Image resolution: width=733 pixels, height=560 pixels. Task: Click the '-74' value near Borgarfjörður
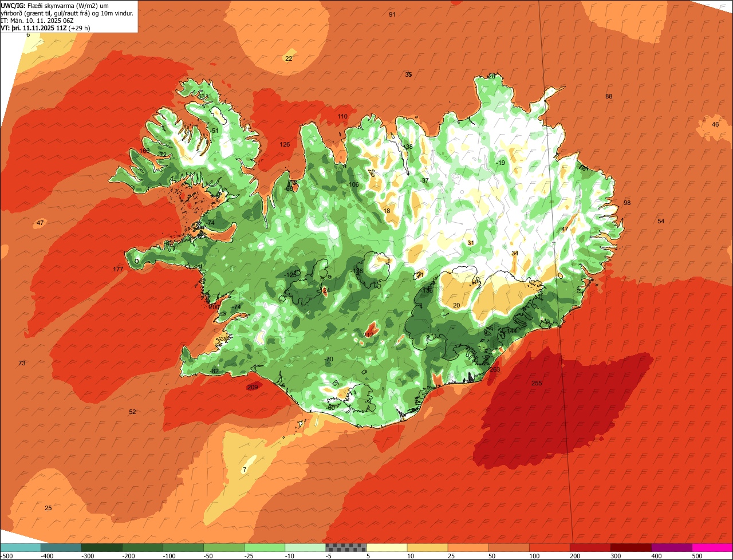[x=237, y=307]
